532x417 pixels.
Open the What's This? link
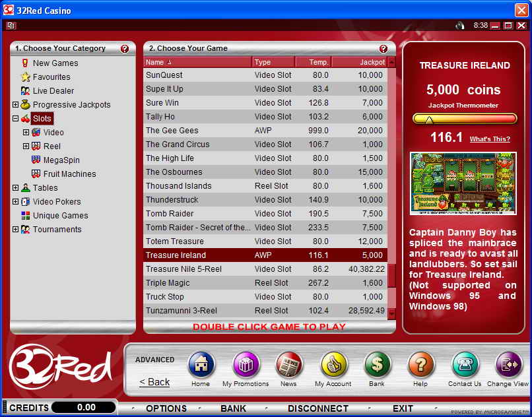point(489,139)
